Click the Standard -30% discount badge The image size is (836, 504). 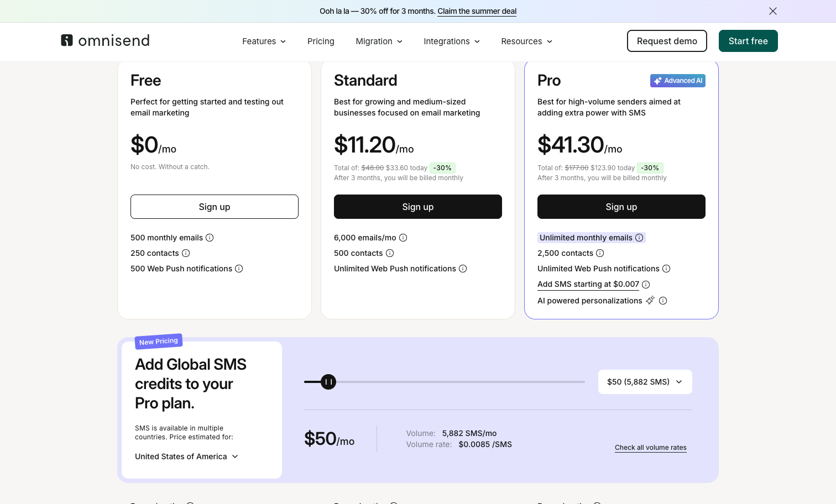coord(442,168)
